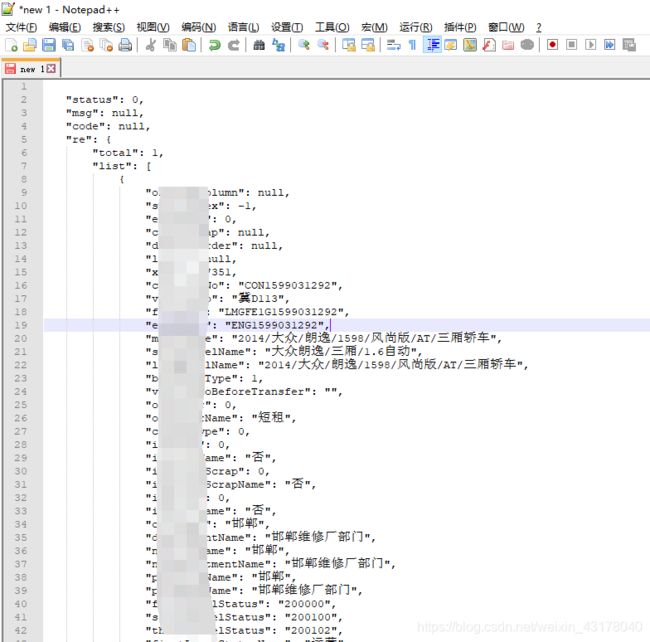The width and height of the screenshot is (650, 642).
Task: Disable the highlighted indent guide button
Action: pos(432,45)
